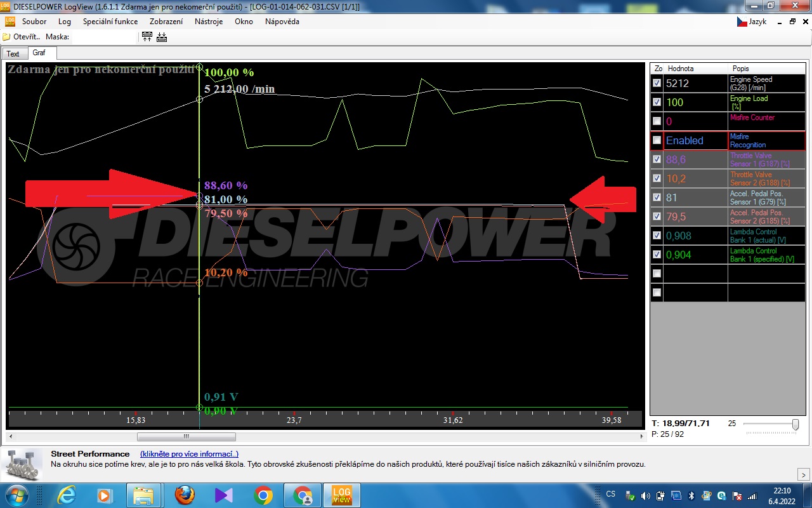
Task: Click the engine pistons banner icon
Action: tap(22, 465)
